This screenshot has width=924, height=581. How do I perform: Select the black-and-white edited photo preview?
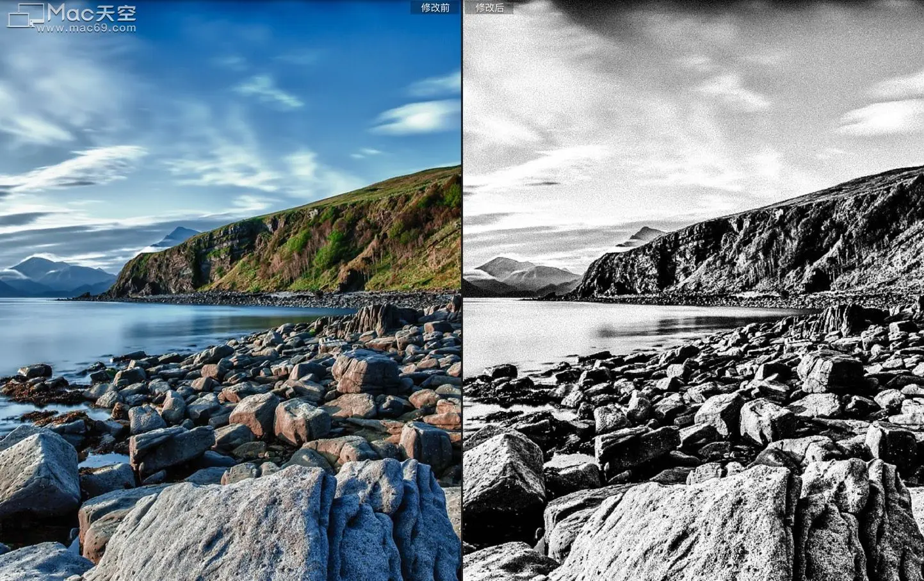coord(693,291)
